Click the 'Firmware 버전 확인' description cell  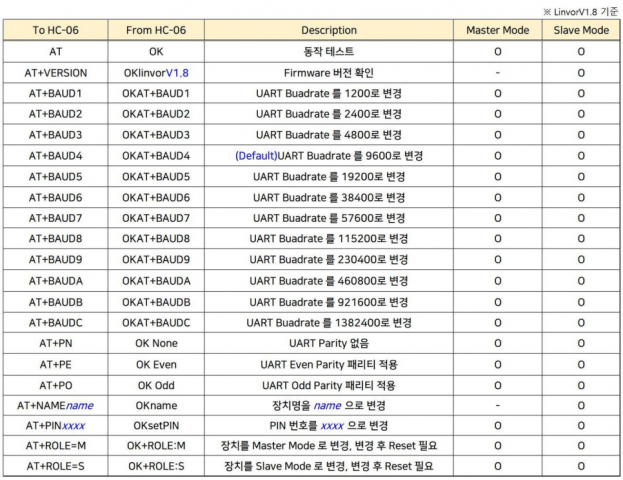329,73
